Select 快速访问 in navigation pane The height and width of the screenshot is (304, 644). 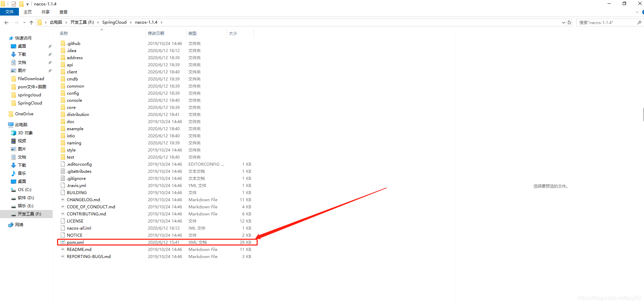tap(23, 38)
